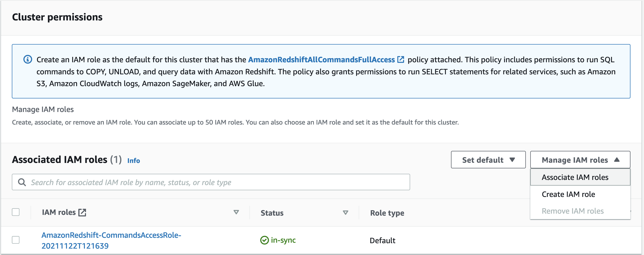Tick the select-all checkbox in the table header
644x255 pixels.
pyautogui.click(x=16, y=212)
